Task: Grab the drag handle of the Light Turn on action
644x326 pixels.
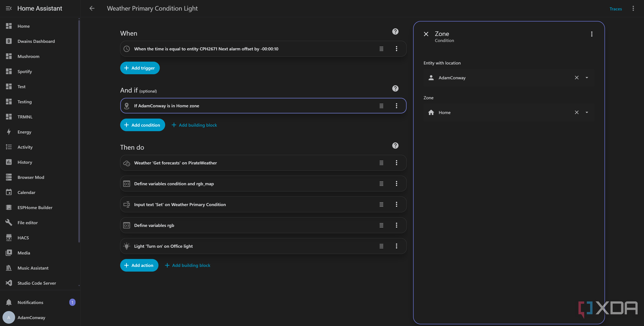Action: (x=381, y=246)
